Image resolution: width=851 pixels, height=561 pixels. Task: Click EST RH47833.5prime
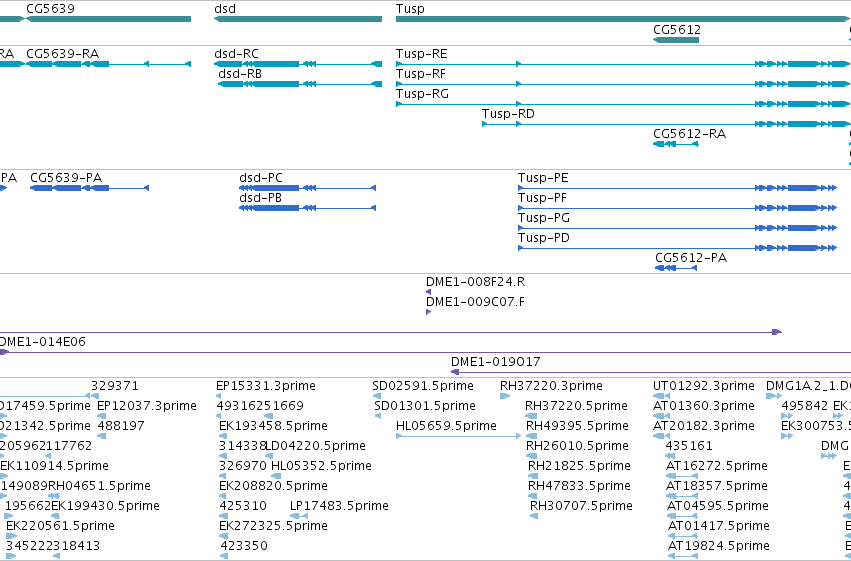click(x=579, y=486)
